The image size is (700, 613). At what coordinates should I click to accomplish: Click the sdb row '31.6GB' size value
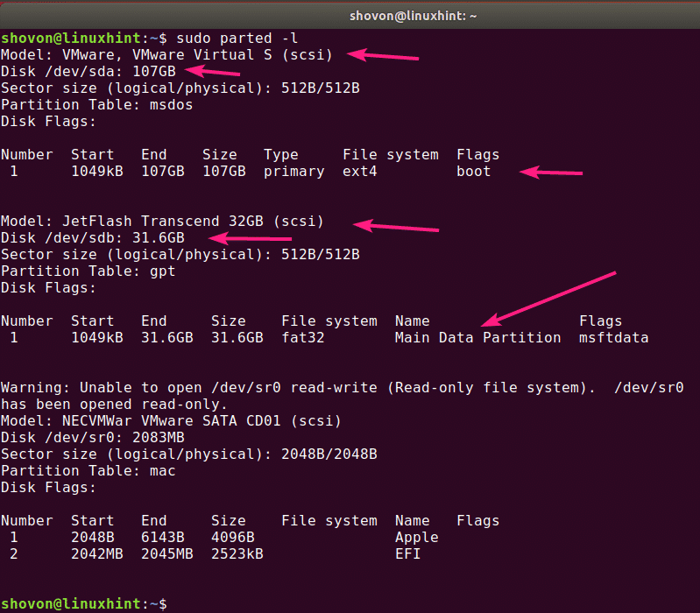point(237,338)
